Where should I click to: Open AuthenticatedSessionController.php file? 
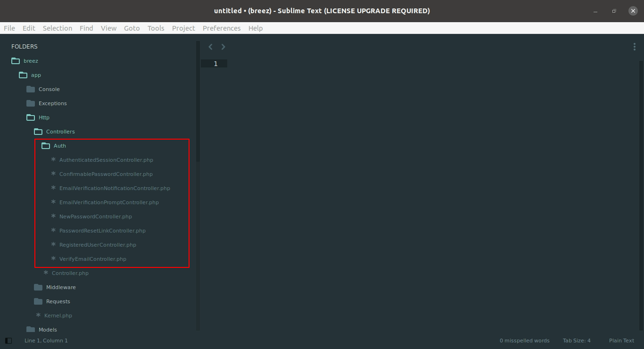(x=106, y=160)
